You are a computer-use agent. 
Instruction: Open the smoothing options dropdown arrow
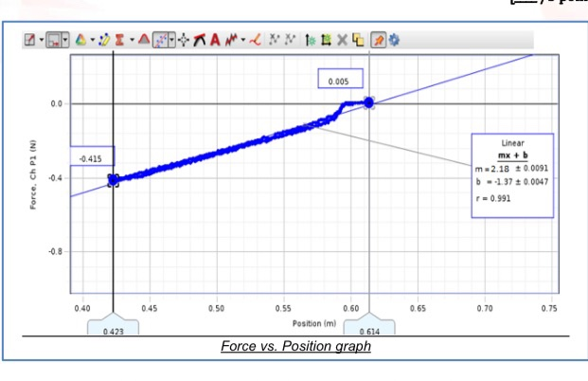pyautogui.click(x=243, y=40)
